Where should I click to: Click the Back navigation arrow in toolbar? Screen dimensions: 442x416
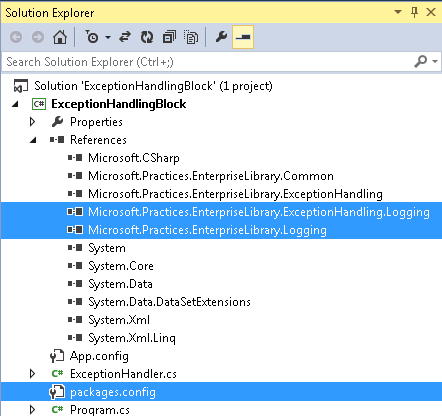click(x=16, y=37)
